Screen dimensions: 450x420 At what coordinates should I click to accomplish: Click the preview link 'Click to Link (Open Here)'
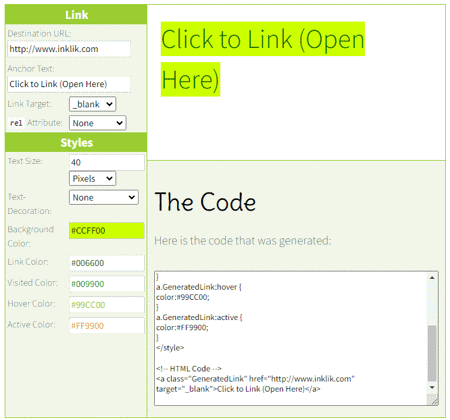coord(263,59)
